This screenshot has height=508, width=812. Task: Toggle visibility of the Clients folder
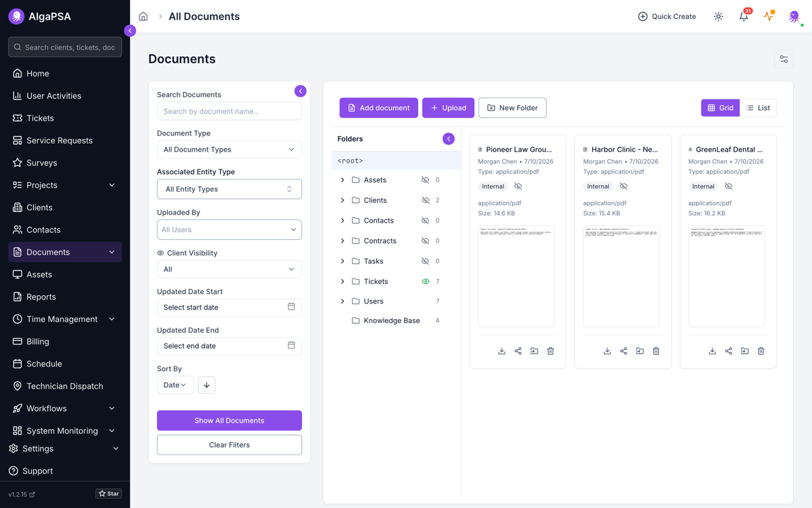coord(426,200)
